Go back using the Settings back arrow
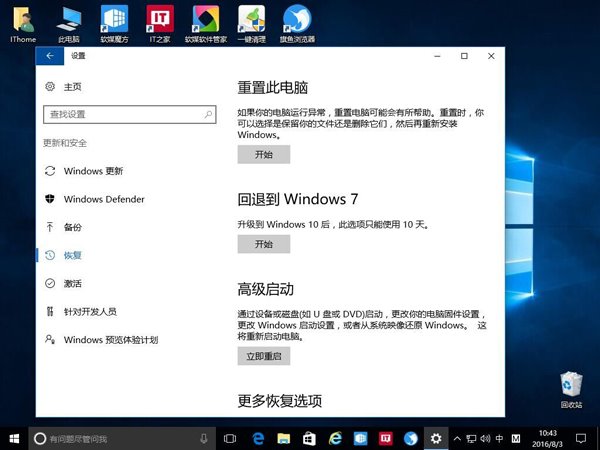Screen dimensions: 600x450 click(x=50, y=56)
